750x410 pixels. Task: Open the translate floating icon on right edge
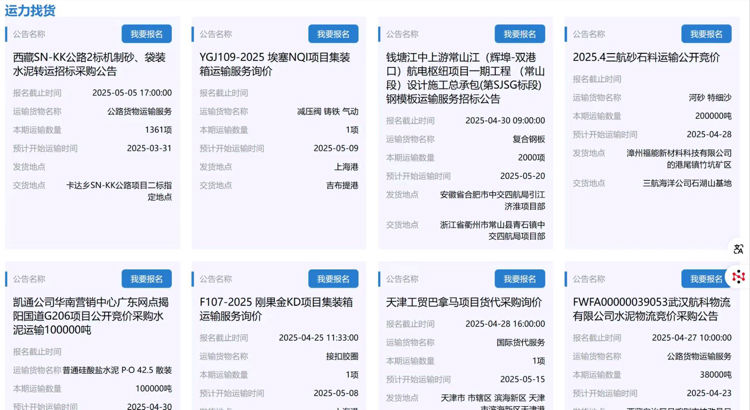[738, 249]
